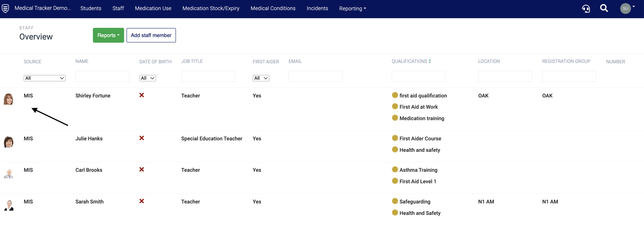The image size is (644, 225).
Task: Expand the Reports dropdown button
Action: coord(108,35)
